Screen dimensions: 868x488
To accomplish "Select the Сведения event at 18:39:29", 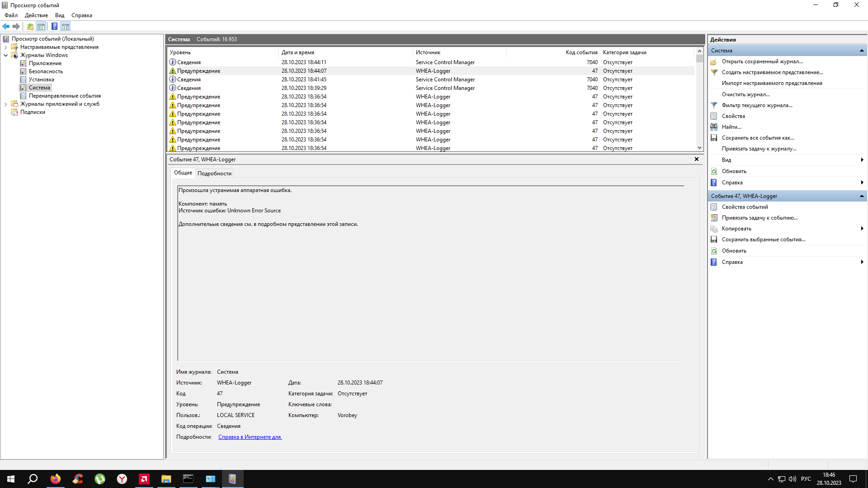I will tap(431, 88).
